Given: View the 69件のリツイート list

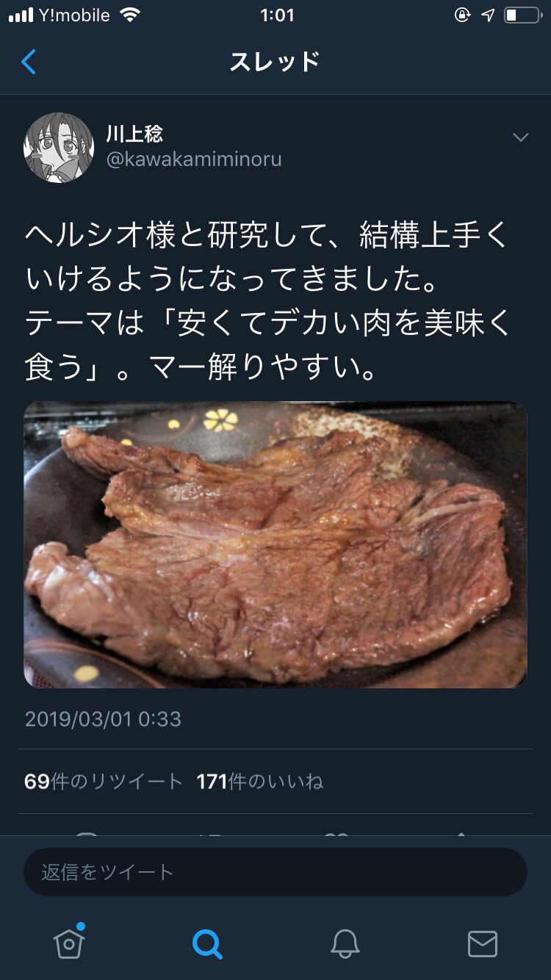Looking at the screenshot, I should (x=104, y=782).
